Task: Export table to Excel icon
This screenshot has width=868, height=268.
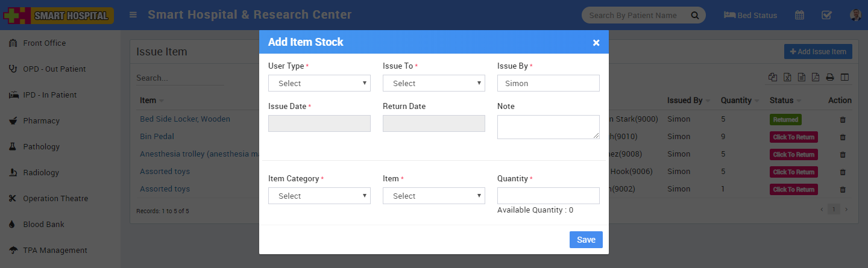Action: (787, 77)
